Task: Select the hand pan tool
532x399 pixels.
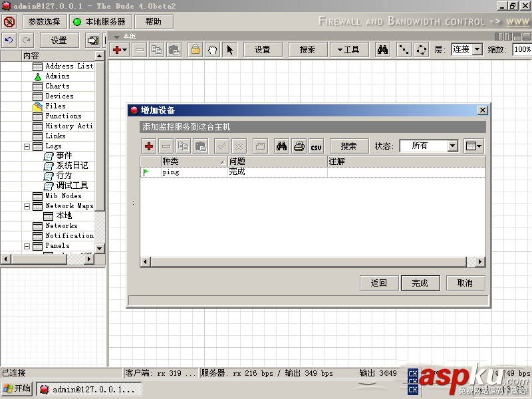Action: [x=212, y=50]
